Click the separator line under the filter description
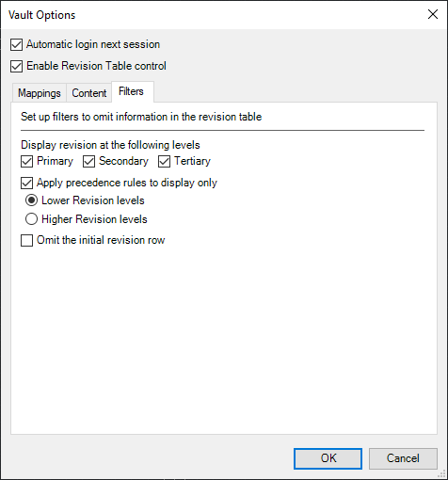 coord(222,130)
